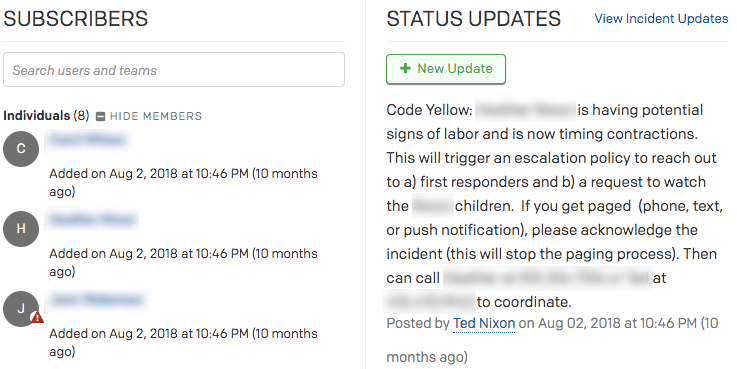Open View Incident Updates link
This screenshot has width=737, height=369.
click(661, 18)
